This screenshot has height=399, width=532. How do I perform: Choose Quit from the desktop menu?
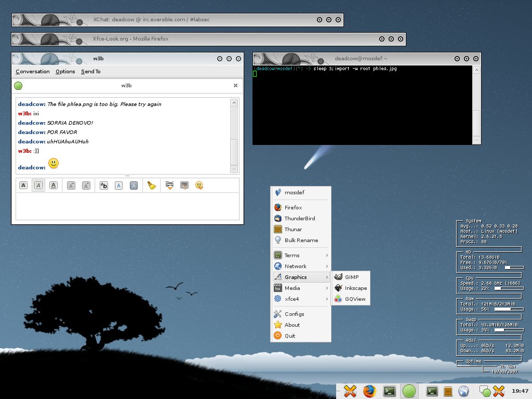pos(301,336)
